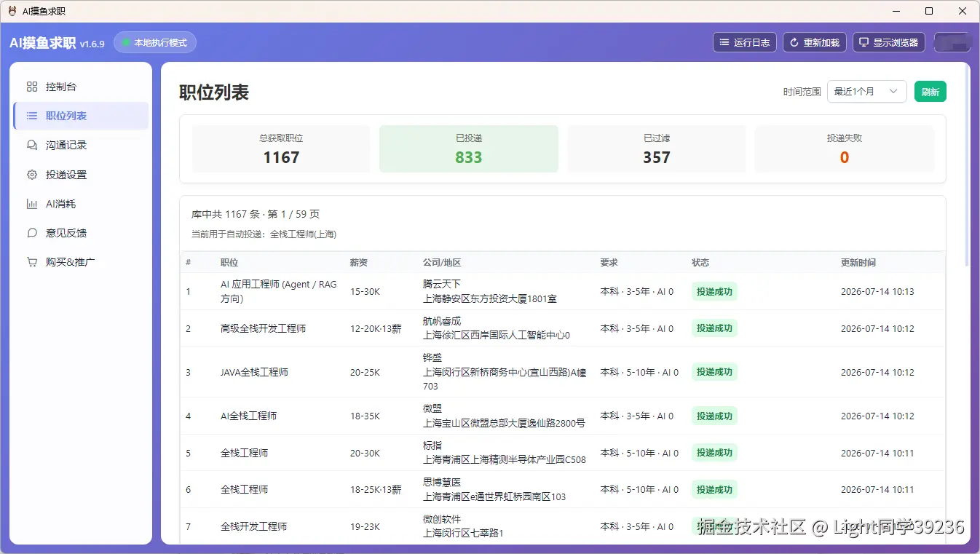
Task: Click the green 刷新 button
Action: coord(930,91)
